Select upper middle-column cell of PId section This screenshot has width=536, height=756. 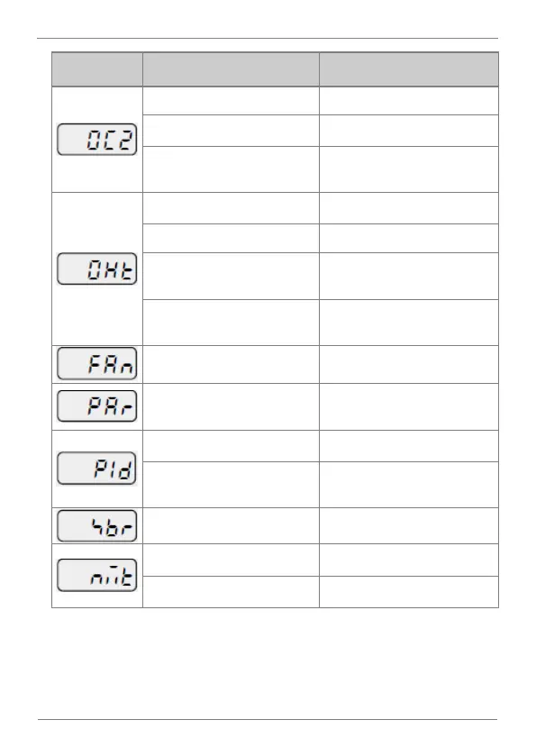pos(231,446)
